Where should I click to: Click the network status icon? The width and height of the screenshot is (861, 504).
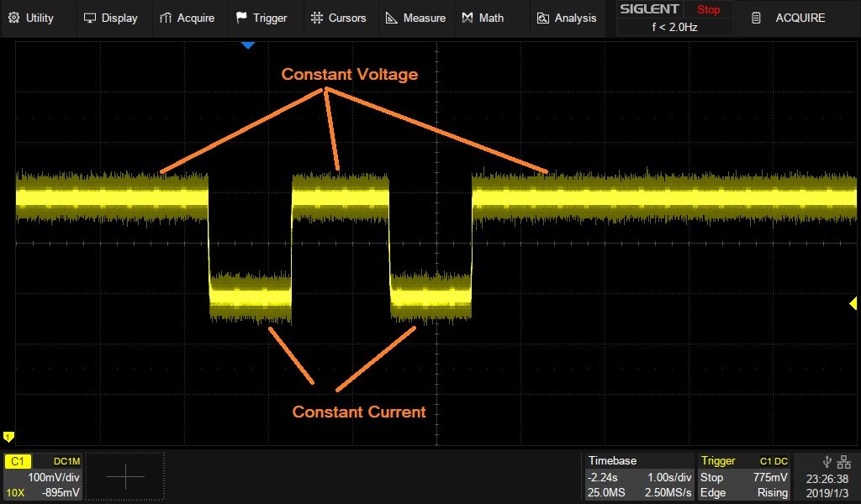point(844,461)
